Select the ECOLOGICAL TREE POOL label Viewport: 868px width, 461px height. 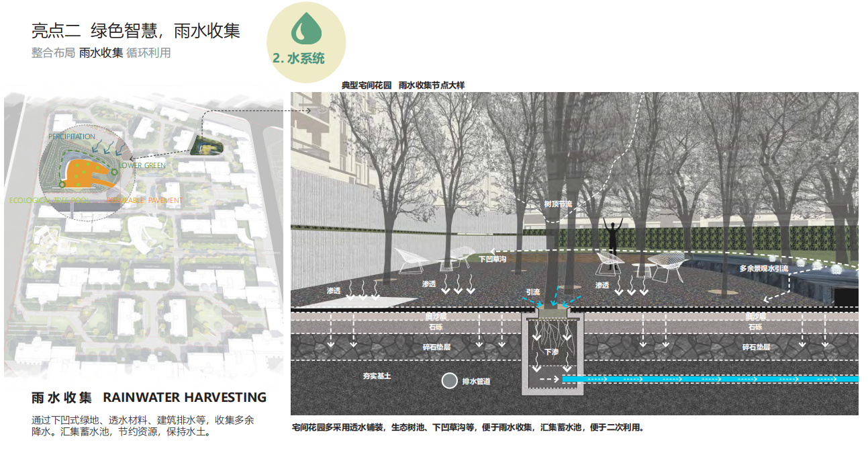tap(48, 200)
